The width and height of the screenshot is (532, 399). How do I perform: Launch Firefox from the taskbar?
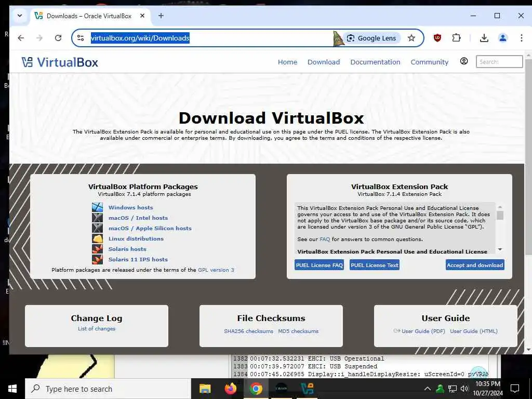click(x=231, y=389)
